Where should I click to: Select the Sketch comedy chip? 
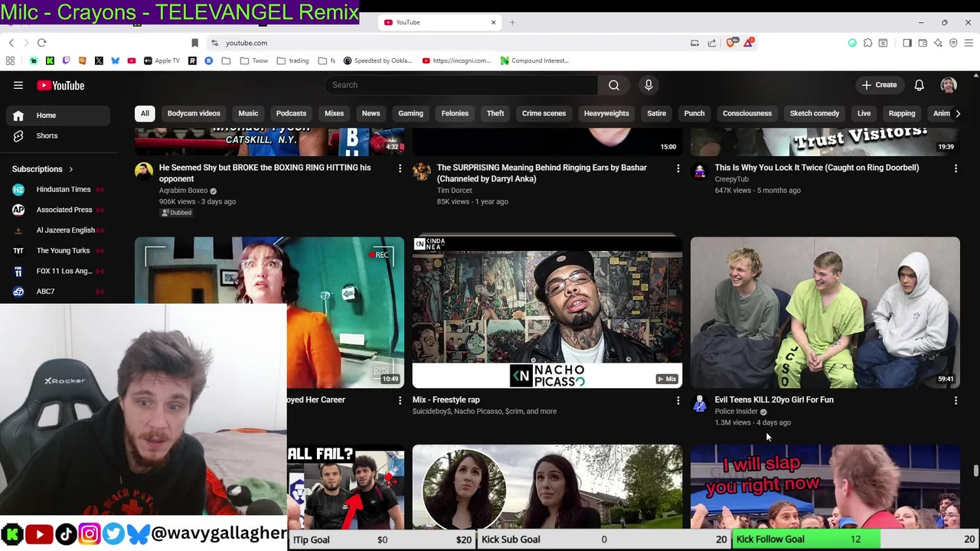(815, 113)
